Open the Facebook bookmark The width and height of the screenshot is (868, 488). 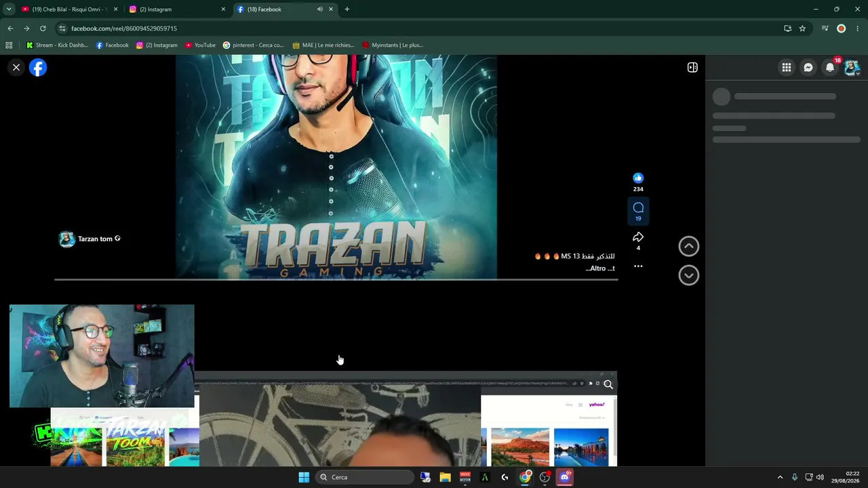(x=112, y=45)
